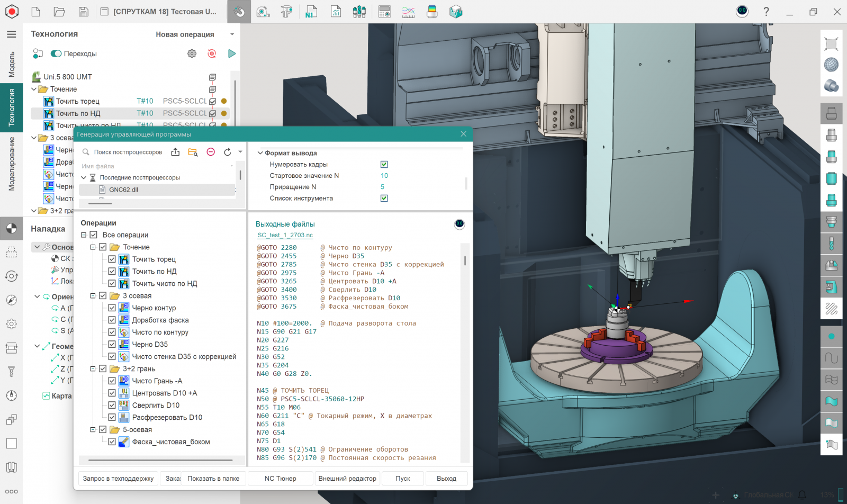The image size is (847, 504).
Task: Click the red remove postprocessor icon
Action: click(211, 152)
